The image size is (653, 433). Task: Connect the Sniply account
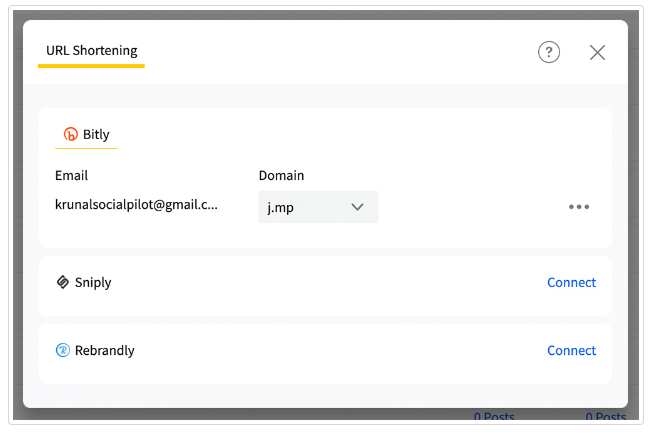(x=571, y=283)
